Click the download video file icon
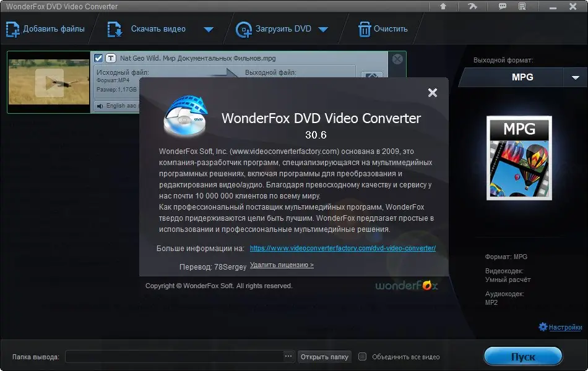588x371 pixels. pos(115,29)
